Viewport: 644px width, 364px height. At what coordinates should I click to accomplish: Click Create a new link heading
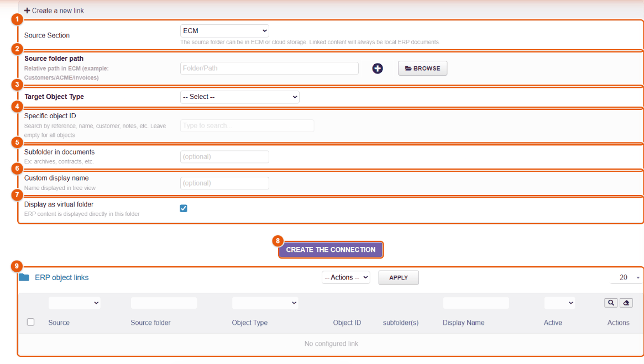(x=58, y=10)
